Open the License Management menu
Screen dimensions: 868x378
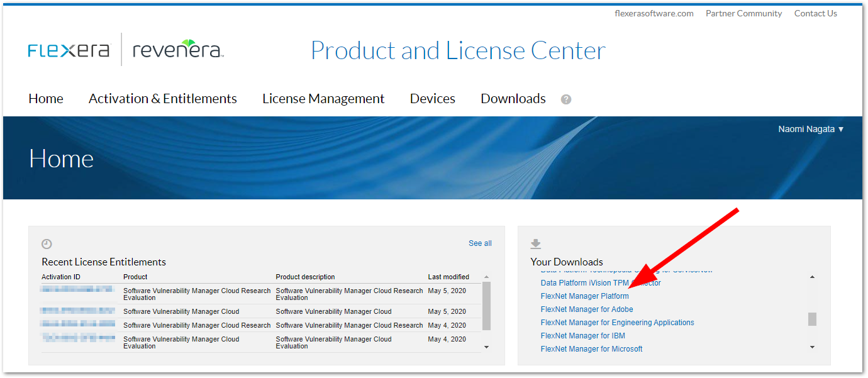[323, 99]
